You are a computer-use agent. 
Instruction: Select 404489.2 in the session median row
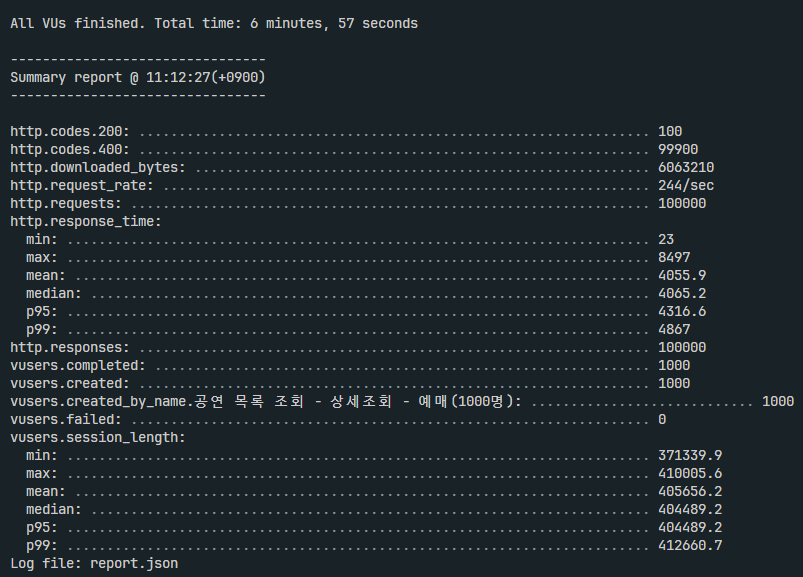point(690,509)
